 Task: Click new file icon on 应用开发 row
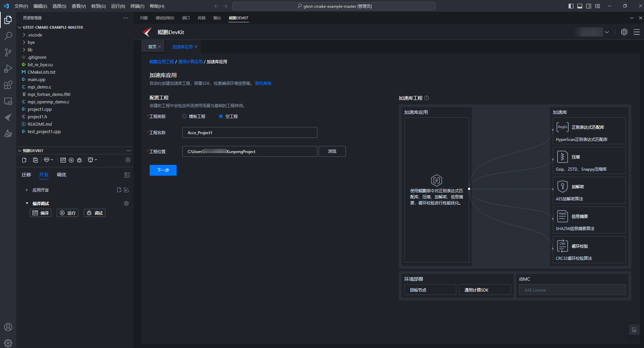119,190
